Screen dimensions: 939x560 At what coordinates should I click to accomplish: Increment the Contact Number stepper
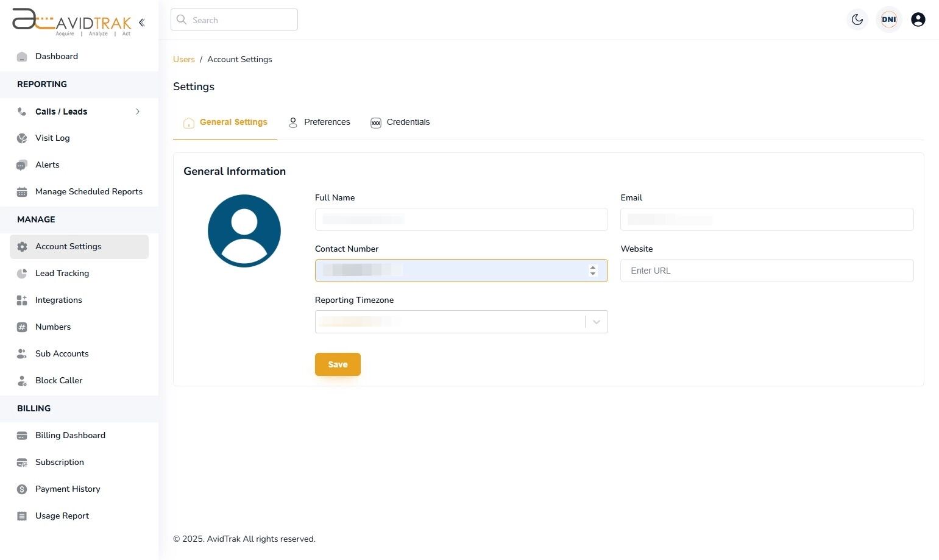(592, 268)
